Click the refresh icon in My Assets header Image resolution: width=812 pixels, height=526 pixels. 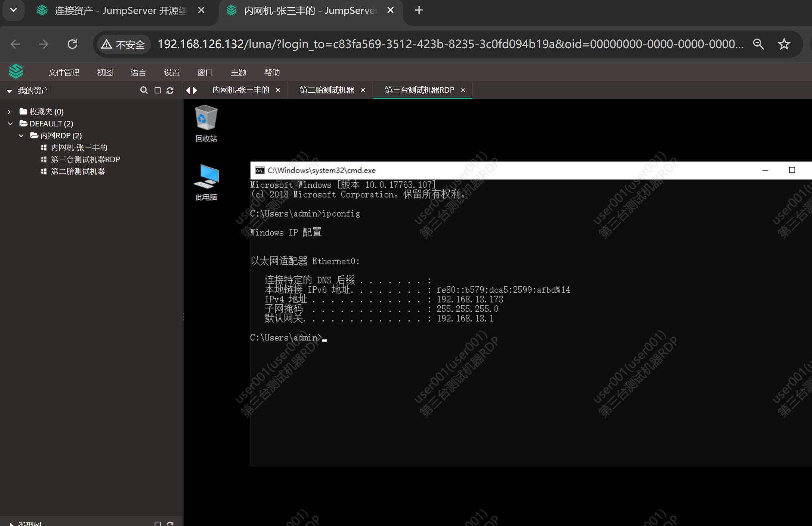pos(170,91)
